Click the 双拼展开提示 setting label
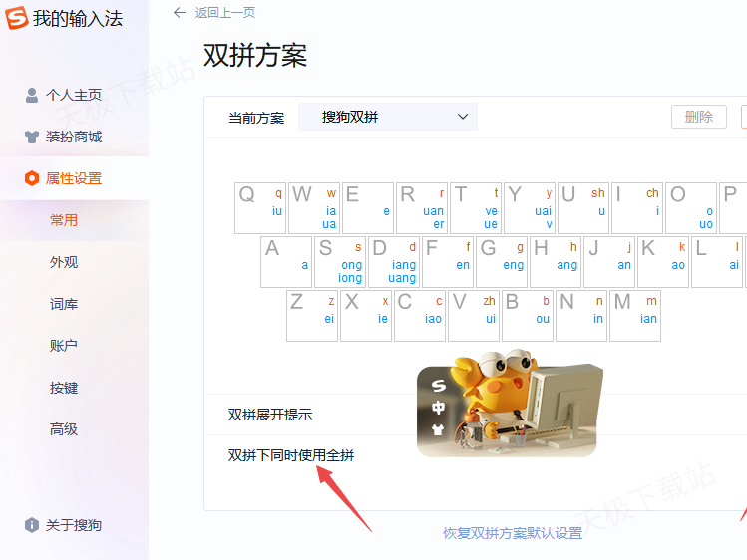The height and width of the screenshot is (560, 747). click(270, 415)
